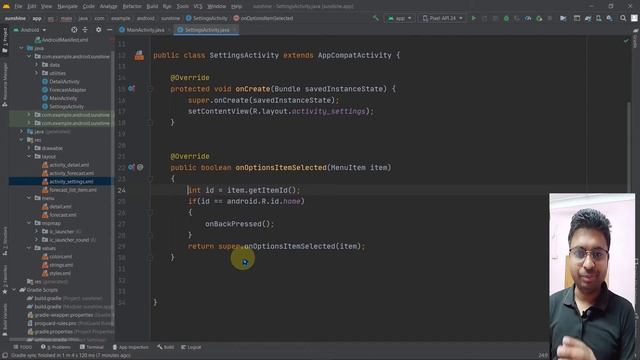Click onOptionsItemSelected breadcrumb in navigation bar
640x360 pixels.
point(263,18)
